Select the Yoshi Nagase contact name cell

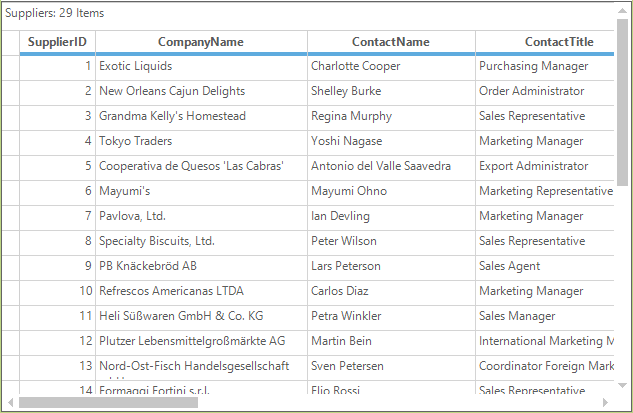coord(391,143)
